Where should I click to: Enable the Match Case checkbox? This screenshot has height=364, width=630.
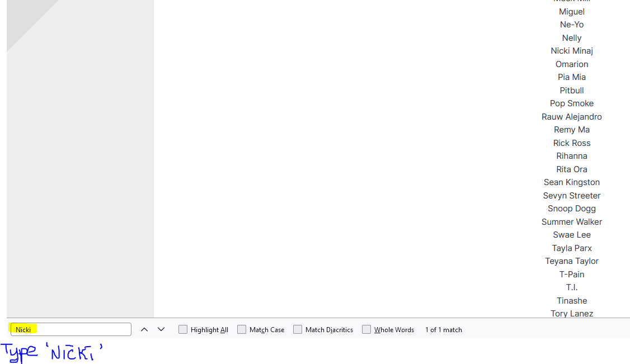pyautogui.click(x=242, y=329)
